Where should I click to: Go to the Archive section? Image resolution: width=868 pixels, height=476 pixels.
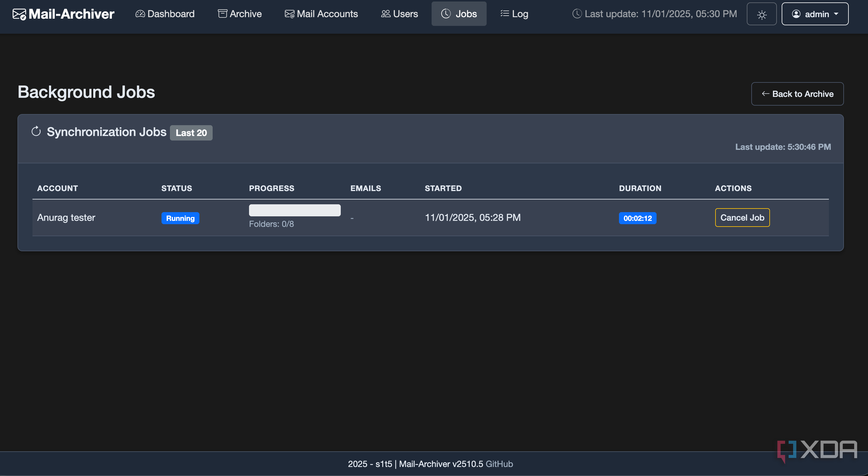240,14
